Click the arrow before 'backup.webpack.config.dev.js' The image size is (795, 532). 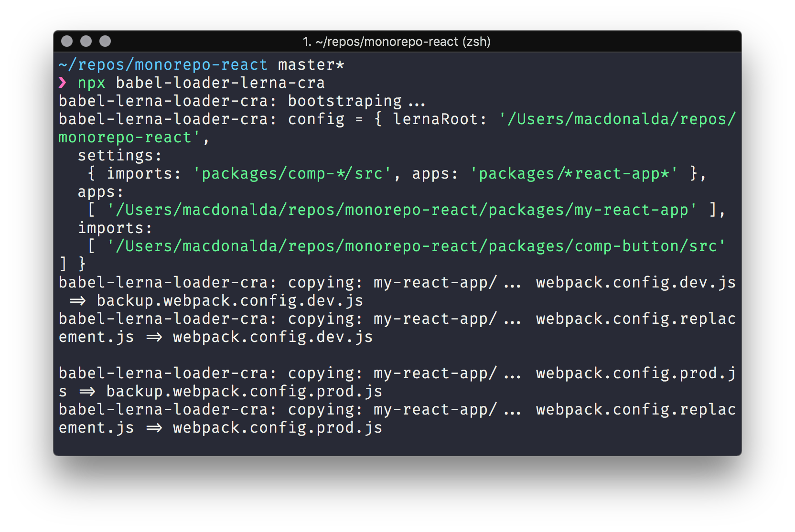77,301
